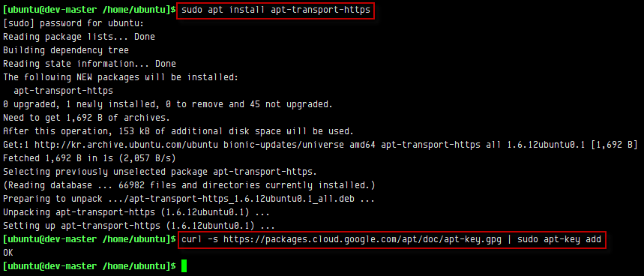This screenshot has height=276, width=644.
Task: Click the 'Preparing to unpack' line
Action: coord(188,199)
